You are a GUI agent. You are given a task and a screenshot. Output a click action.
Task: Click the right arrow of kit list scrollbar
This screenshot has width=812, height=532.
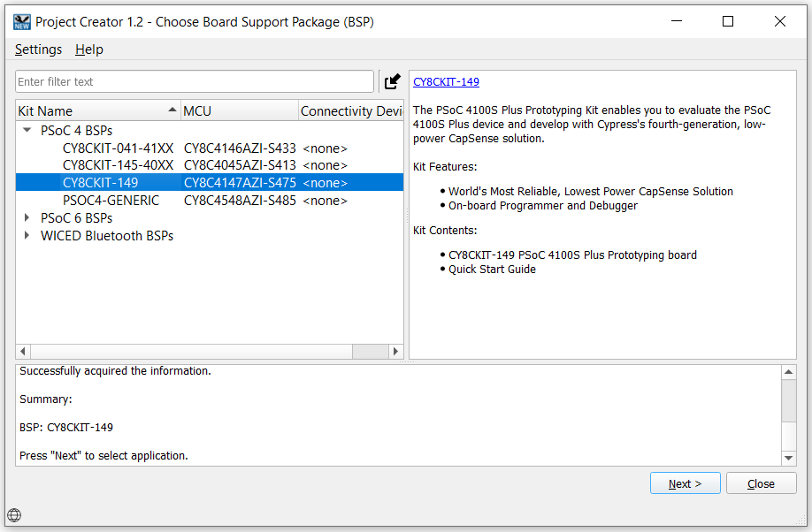395,352
